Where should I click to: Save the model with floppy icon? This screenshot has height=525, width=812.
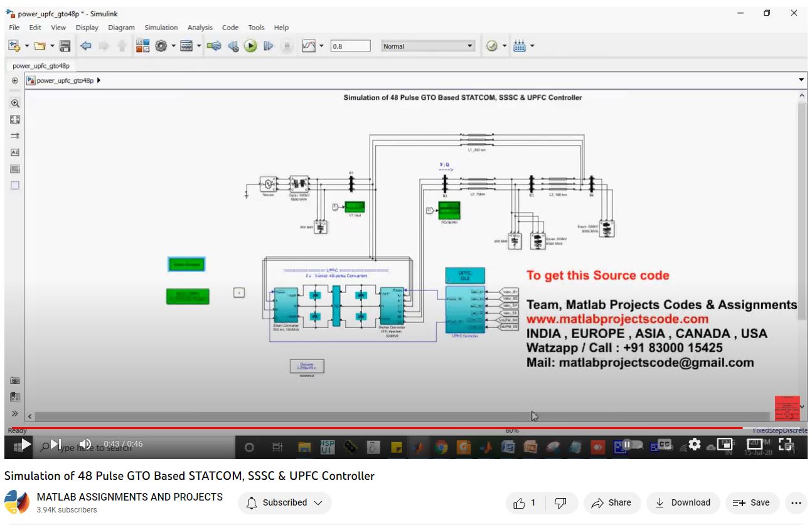[x=65, y=46]
